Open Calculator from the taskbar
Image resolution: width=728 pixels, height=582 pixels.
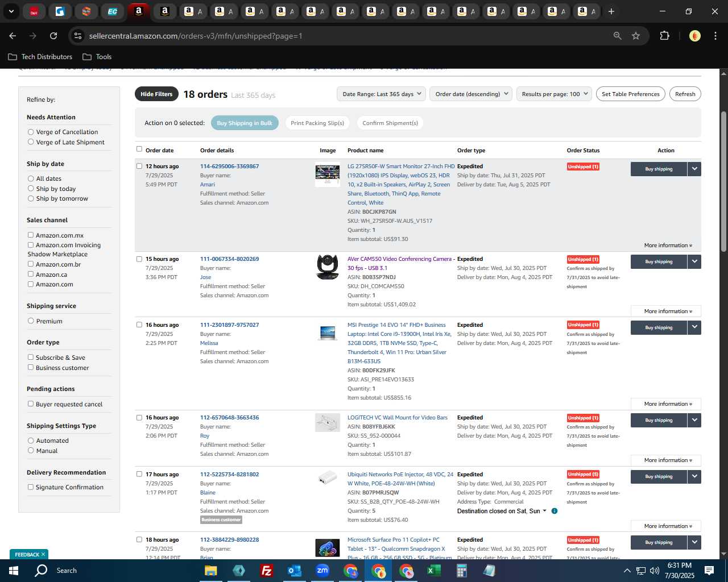point(462,571)
